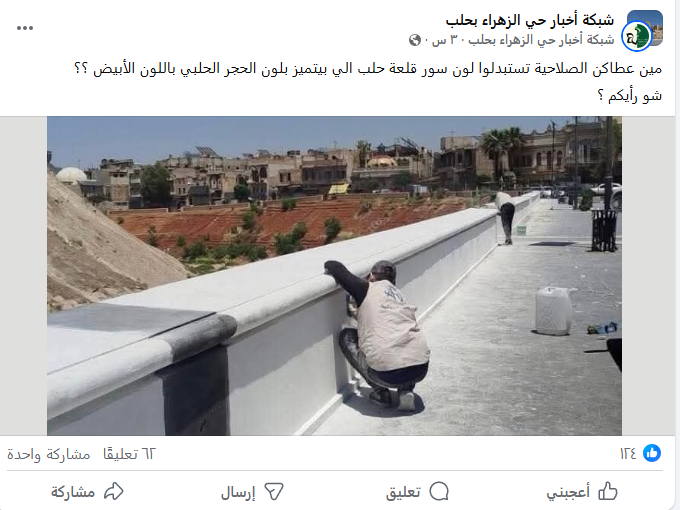Show who reacted via ١٢٤ count
This screenshot has width=680, height=510.
coord(628,454)
